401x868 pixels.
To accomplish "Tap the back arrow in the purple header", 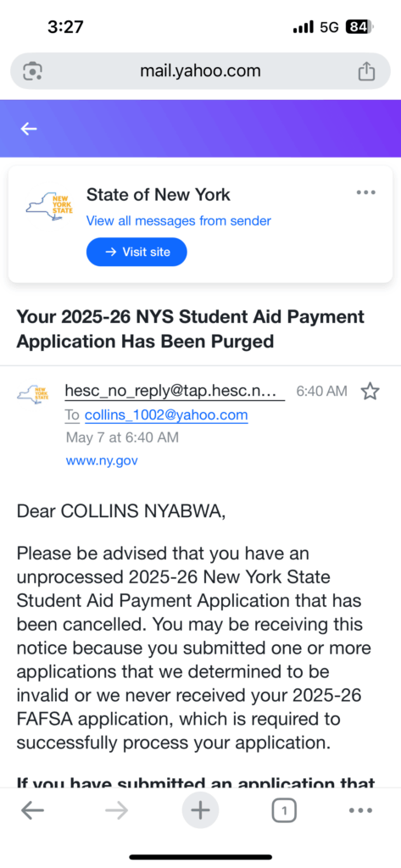I will pos(29,129).
